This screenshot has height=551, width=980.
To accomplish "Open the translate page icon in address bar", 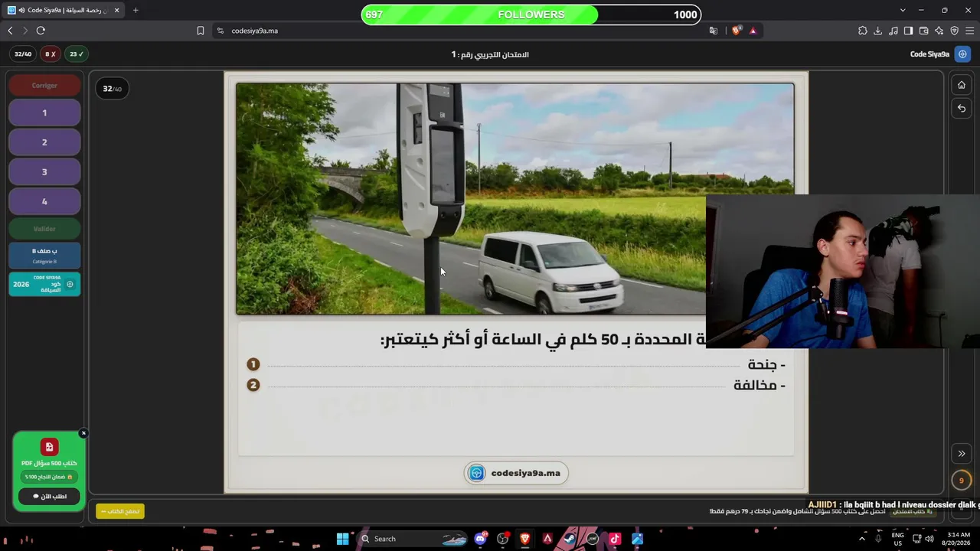I will click(x=714, y=31).
